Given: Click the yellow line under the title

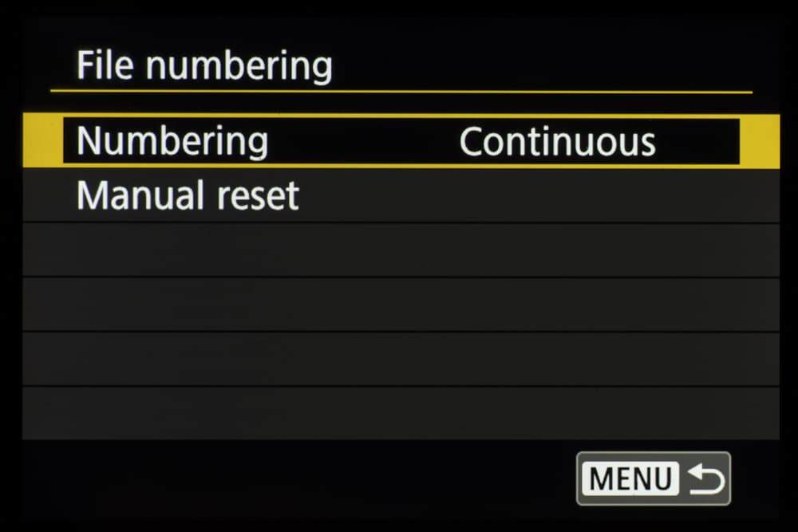Looking at the screenshot, I should click(401, 92).
